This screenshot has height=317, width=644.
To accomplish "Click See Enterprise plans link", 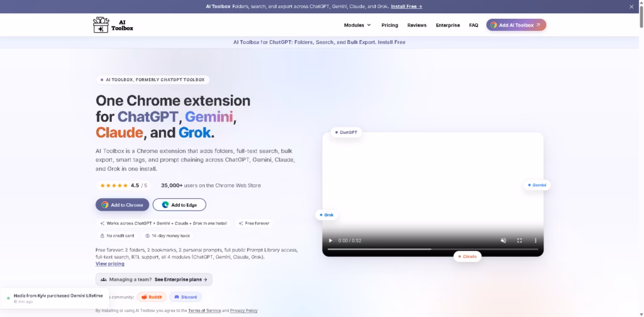I will pos(180,280).
